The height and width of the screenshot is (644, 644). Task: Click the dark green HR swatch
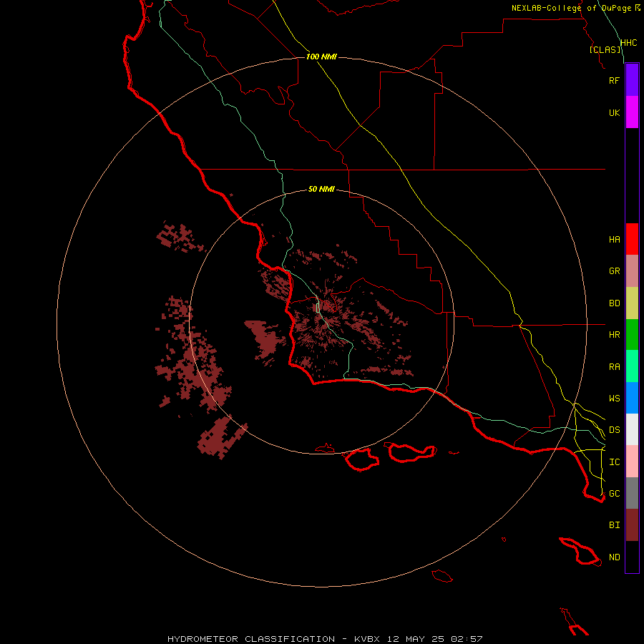(x=632, y=335)
